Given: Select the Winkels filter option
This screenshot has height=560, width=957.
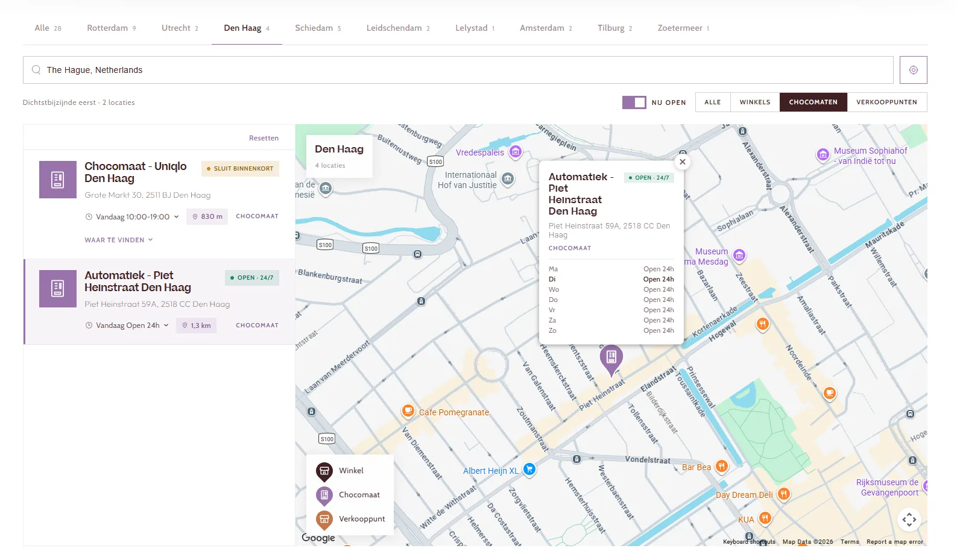Looking at the screenshot, I should point(755,102).
